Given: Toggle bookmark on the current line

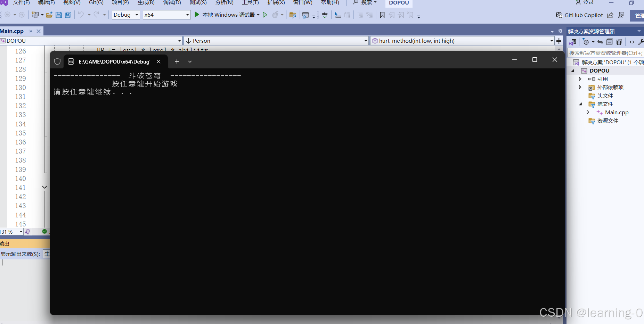Looking at the screenshot, I should pos(382,15).
